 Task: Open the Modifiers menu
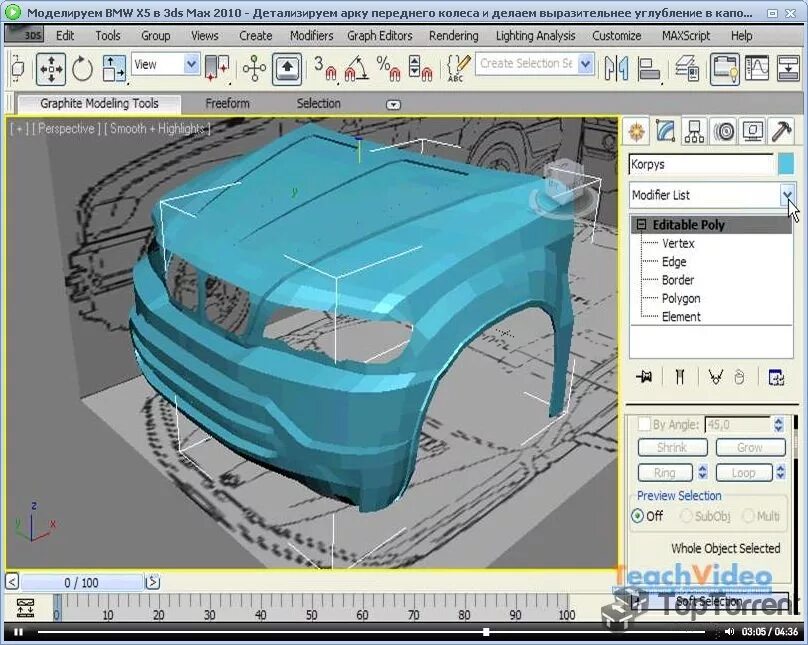[x=311, y=36]
